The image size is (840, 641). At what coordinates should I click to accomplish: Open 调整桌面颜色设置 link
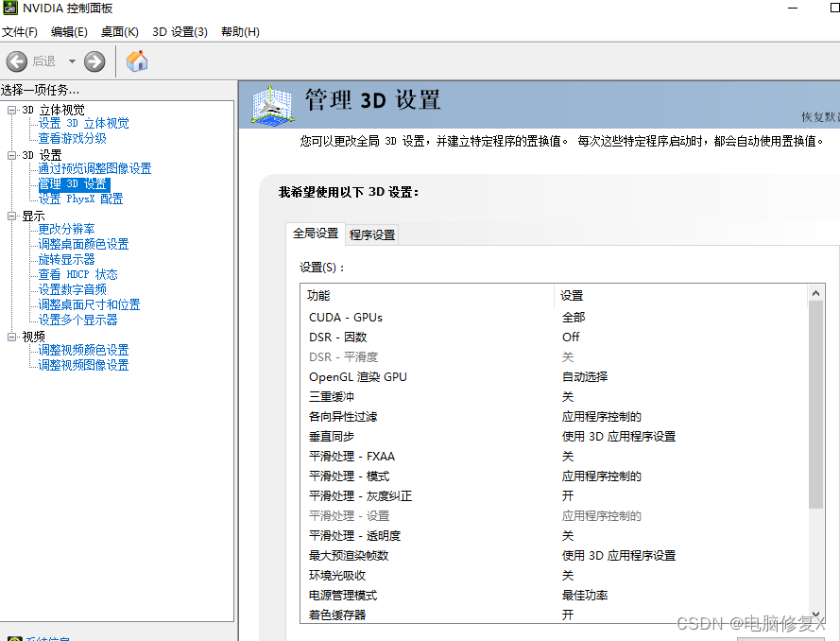pyautogui.click(x=83, y=245)
